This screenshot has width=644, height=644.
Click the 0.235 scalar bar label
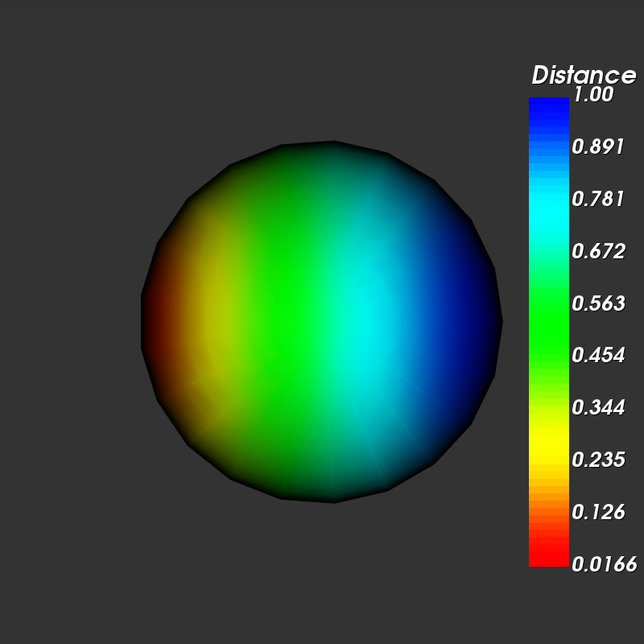click(x=598, y=459)
